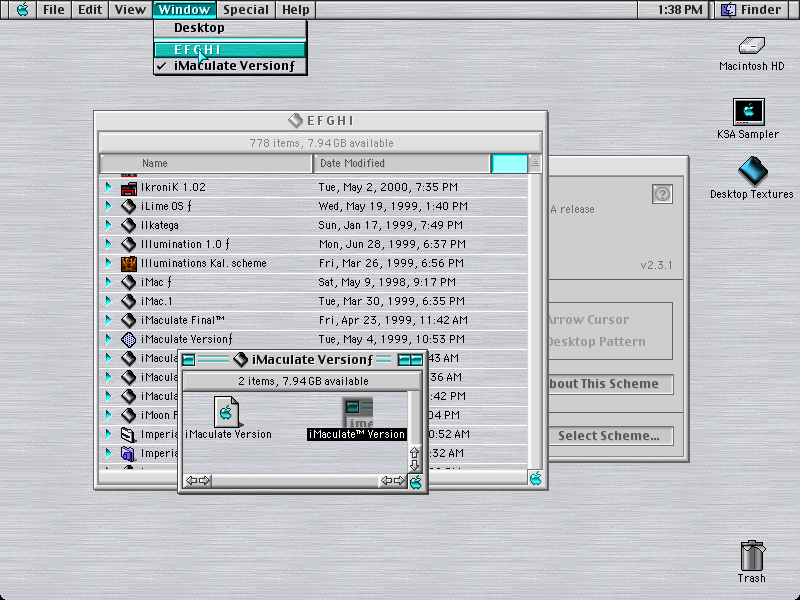Expand the iLime OS ƒ folder triangle
The width and height of the screenshot is (800, 600).
point(108,206)
